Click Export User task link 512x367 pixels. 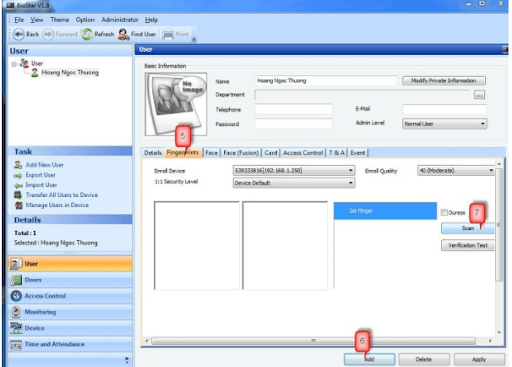click(41, 175)
